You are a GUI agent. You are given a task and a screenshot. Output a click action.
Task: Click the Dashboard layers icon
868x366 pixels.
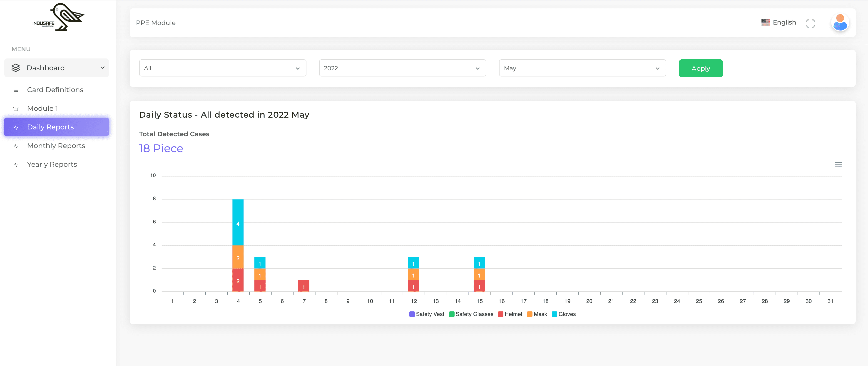(x=15, y=68)
